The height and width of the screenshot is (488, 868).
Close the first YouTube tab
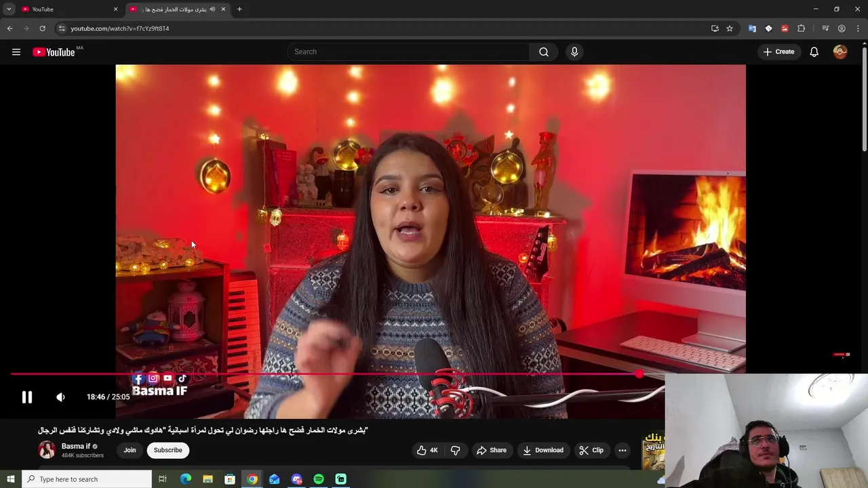click(x=115, y=9)
